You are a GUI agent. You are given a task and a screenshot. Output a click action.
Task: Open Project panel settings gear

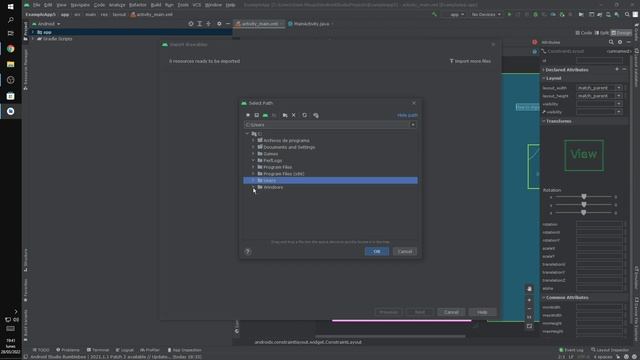(219, 24)
